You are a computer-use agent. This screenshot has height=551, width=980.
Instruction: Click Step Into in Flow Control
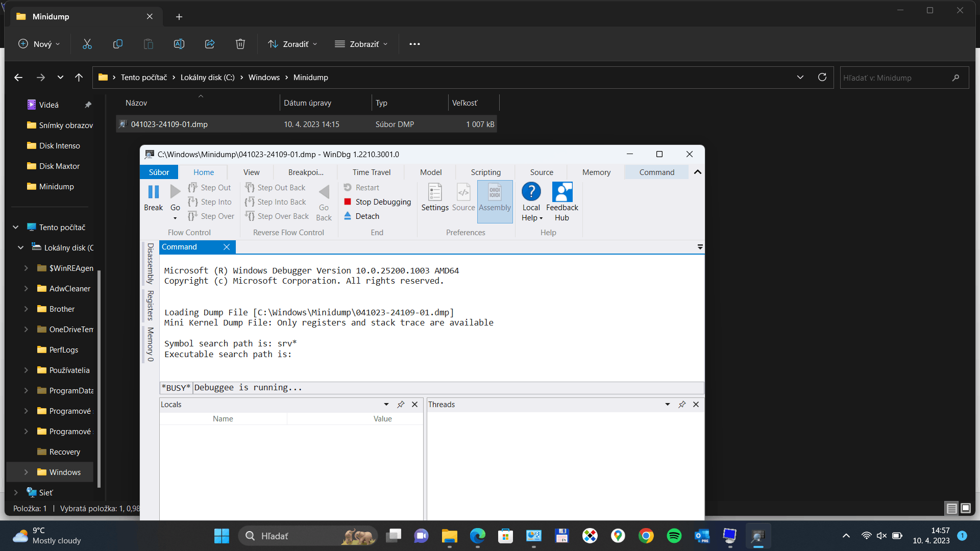pyautogui.click(x=210, y=202)
